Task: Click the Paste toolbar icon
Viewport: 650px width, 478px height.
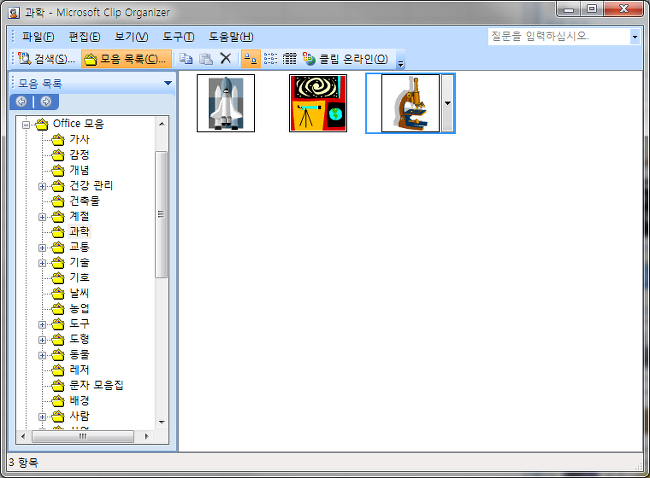Action: point(206,59)
